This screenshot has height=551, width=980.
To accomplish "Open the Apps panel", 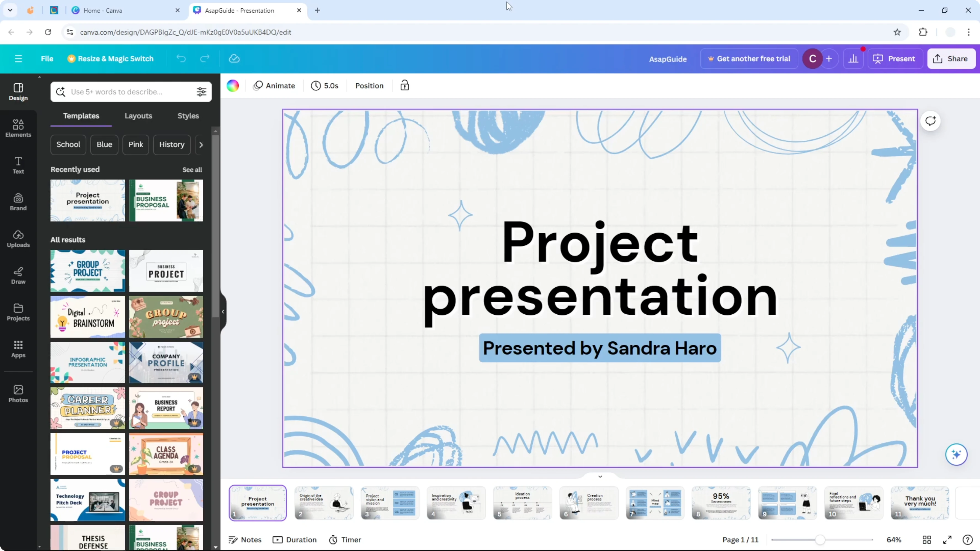I will coord(18,349).
